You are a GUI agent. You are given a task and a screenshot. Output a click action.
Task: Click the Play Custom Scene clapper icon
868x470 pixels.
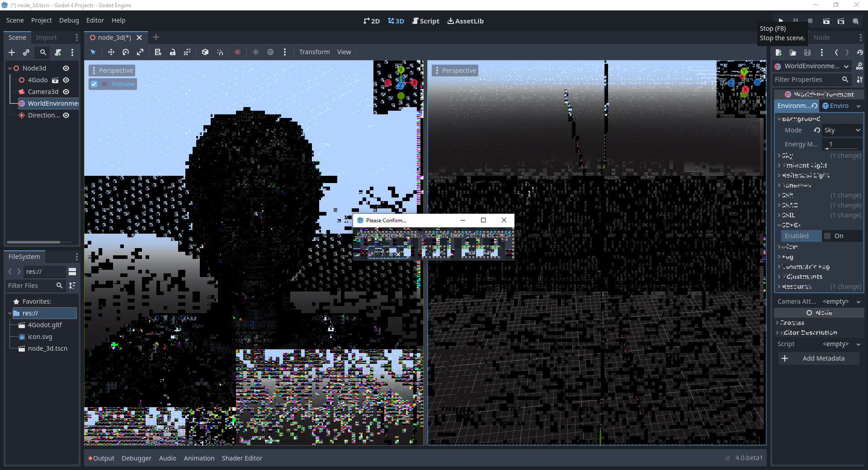click(x=841, y=21)
